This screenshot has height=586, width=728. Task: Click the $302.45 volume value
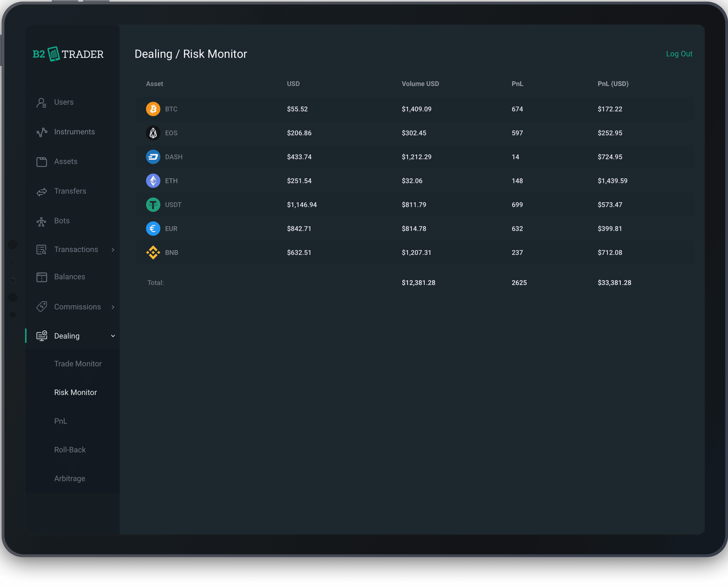click(x=414, y=133)
